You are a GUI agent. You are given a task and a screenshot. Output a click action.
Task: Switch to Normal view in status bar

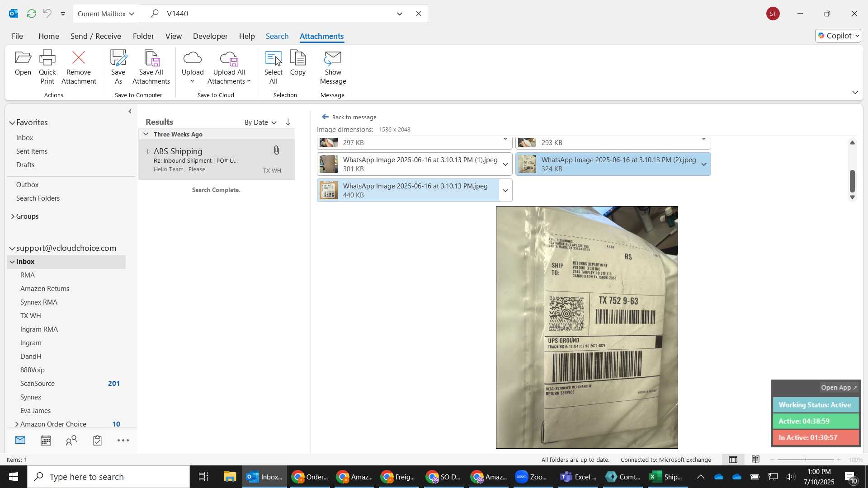tap(733, 460)
